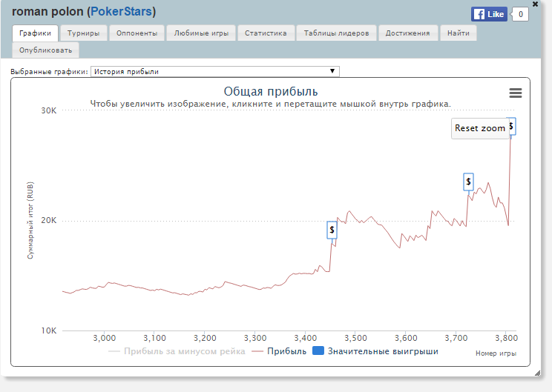Toggle the Прибыль за минусом рейка series
This screenshot has width=552, height=392.
coord(177,351)
